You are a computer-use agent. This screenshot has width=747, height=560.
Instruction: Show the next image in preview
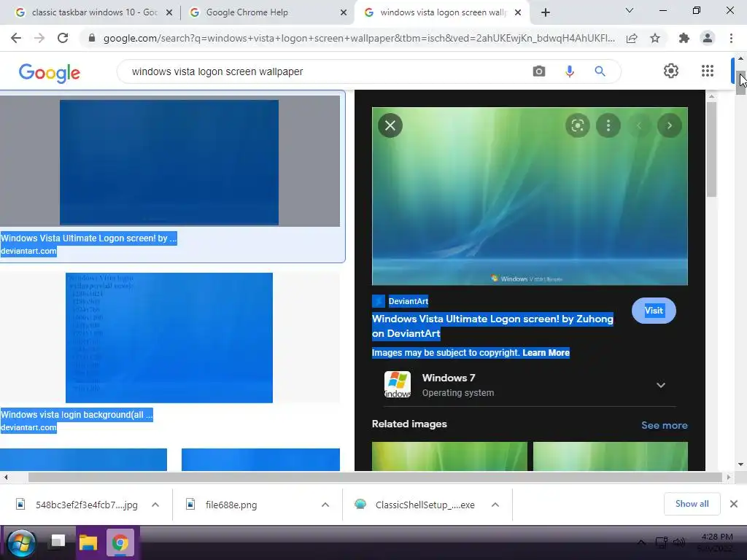[x=670, y=125]
